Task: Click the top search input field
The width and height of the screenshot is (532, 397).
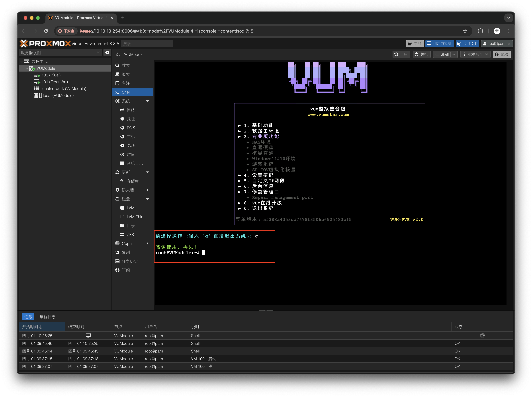Action: [x=147, y=43]
